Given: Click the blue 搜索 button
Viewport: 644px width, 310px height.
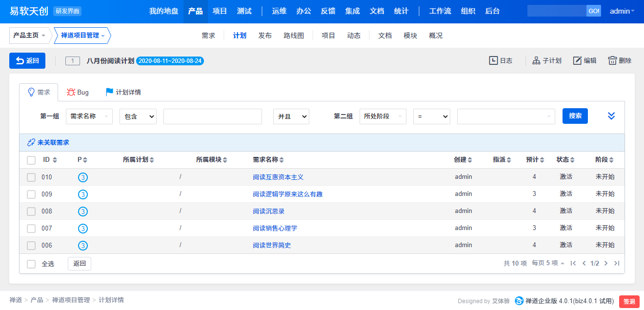Looking at the screenshot, I should (x=575, y=116).
